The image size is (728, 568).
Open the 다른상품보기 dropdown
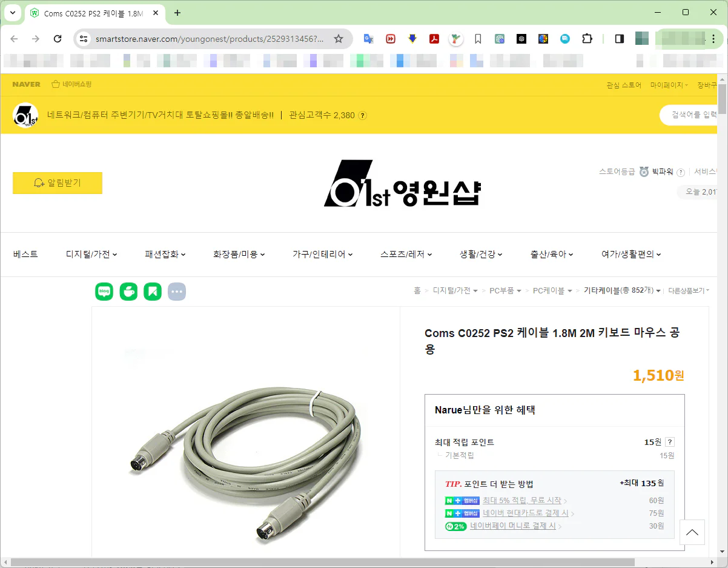[x=689, y=291]
